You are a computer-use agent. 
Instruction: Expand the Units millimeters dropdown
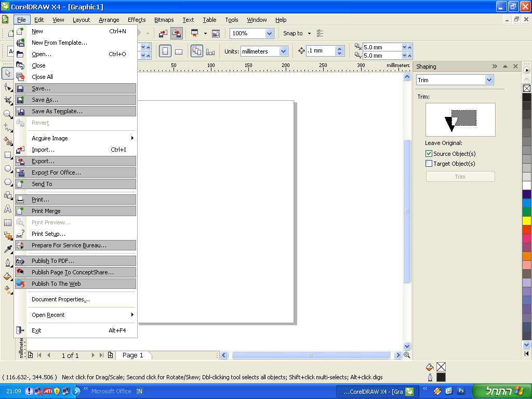[283, 51]
